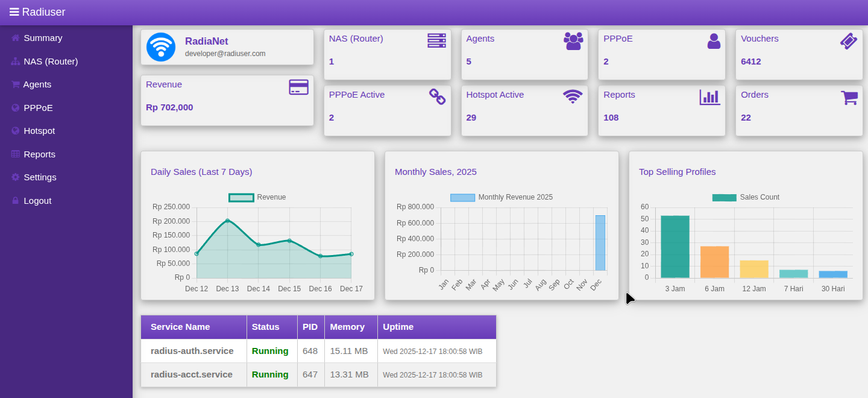The image size is (868, 398).
Task: Click the Logout link in the sidebar
Action: tap(36, 200)
